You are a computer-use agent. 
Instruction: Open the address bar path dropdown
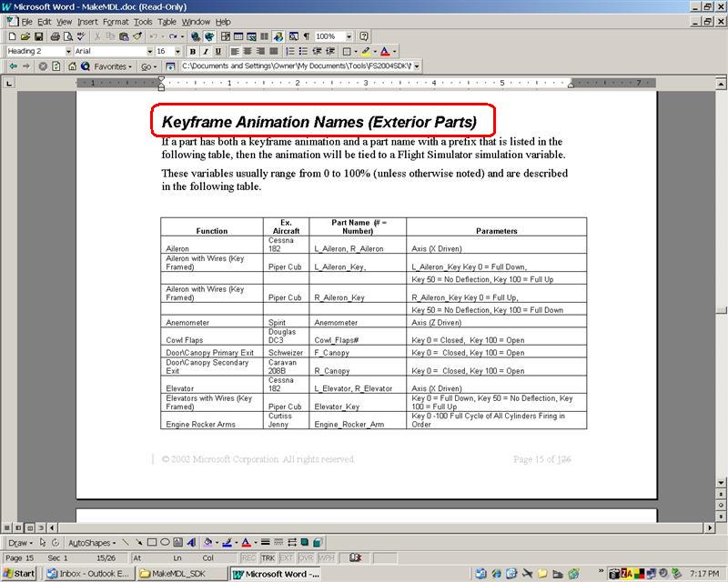click(x=417, y=66)
